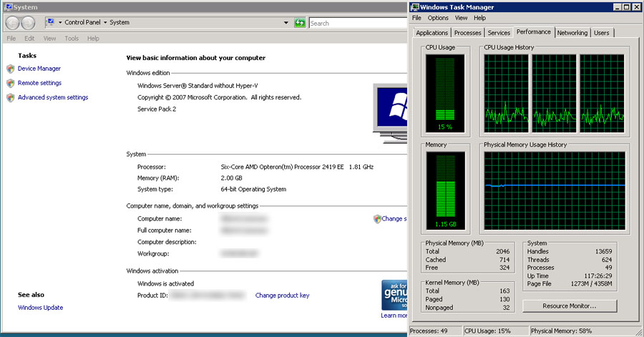Click the Forward navigation arrow
This screenshot has width=644, height=337.
click(29, 23)
